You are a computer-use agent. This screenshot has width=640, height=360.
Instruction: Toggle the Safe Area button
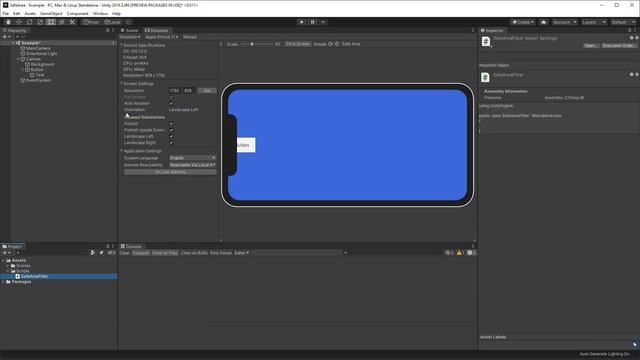click(351, 44)
